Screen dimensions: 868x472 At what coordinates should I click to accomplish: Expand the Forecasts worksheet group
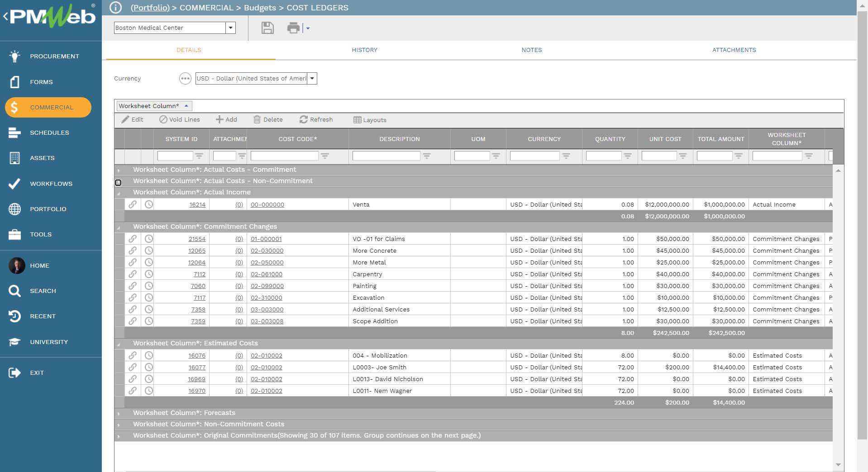click(x=119, y=413)
